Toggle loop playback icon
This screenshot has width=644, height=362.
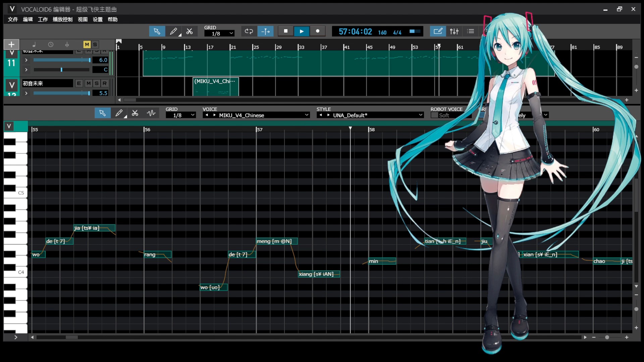click(x=249, y=32)
